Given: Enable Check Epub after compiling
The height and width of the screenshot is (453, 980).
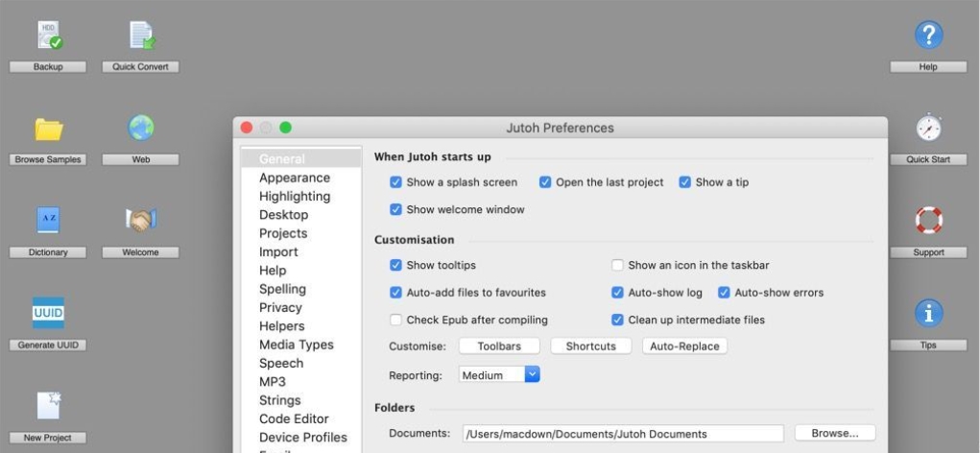Looking at the screenshot, I should (x=395, y=320).
